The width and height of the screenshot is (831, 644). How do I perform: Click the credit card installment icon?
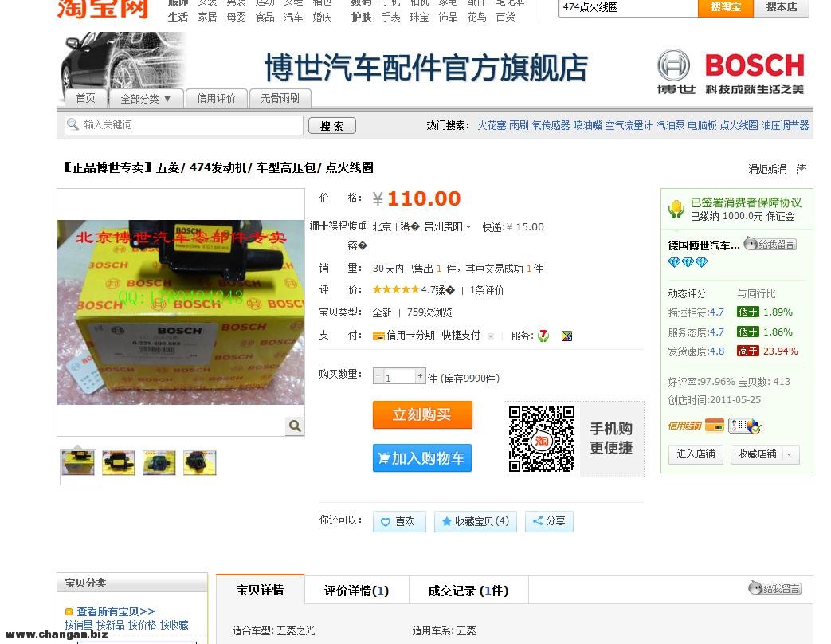click(x=378, y=336)
